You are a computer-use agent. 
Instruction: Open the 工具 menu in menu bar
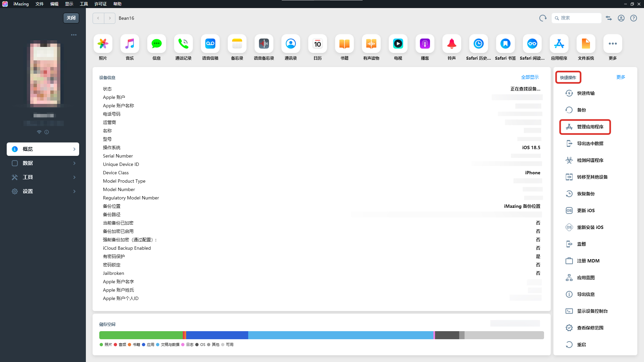tap(84, 4)
